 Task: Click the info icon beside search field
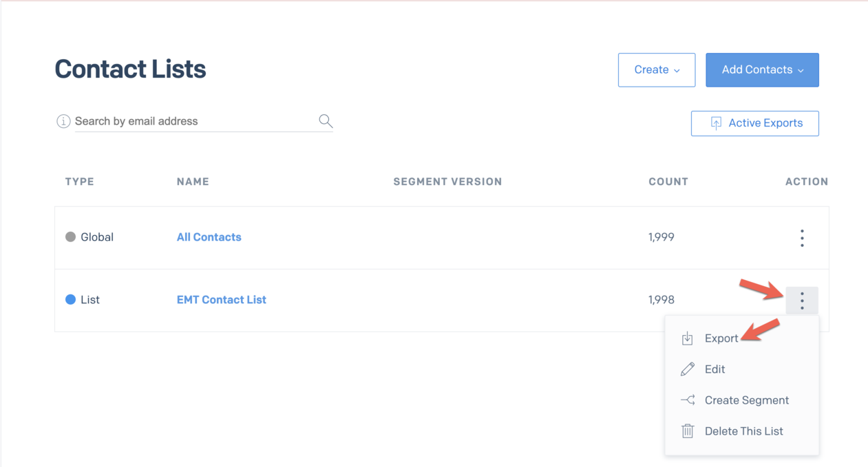coord(63,122)
